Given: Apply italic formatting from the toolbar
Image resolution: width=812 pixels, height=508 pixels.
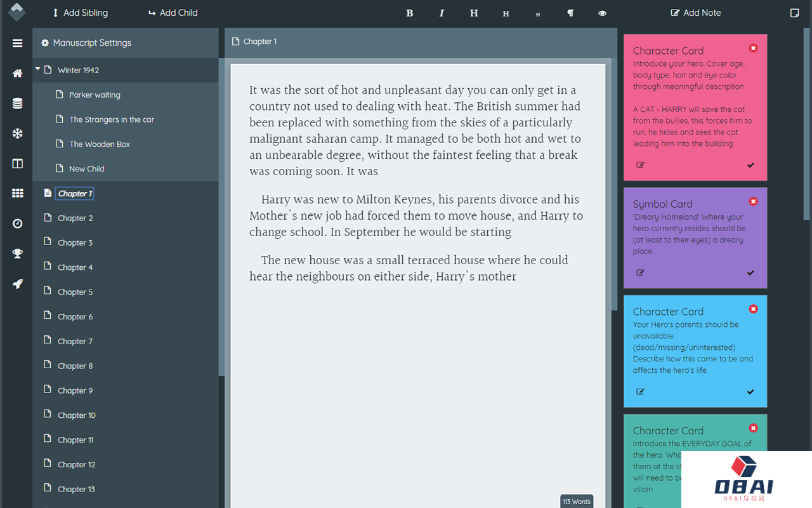Looking at the screenshot, I should tap(442, 13).
